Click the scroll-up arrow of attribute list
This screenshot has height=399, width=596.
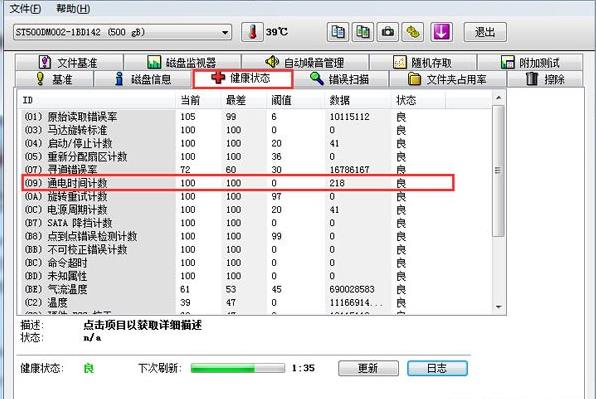pyautogui.click(x=499, y=98)
